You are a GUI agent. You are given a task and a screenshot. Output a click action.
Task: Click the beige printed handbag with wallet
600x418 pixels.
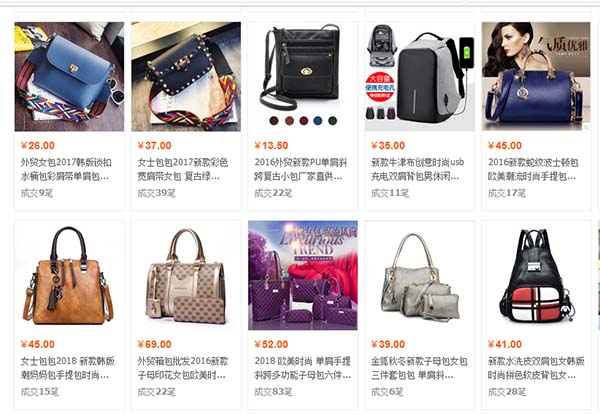coord(186,275)
